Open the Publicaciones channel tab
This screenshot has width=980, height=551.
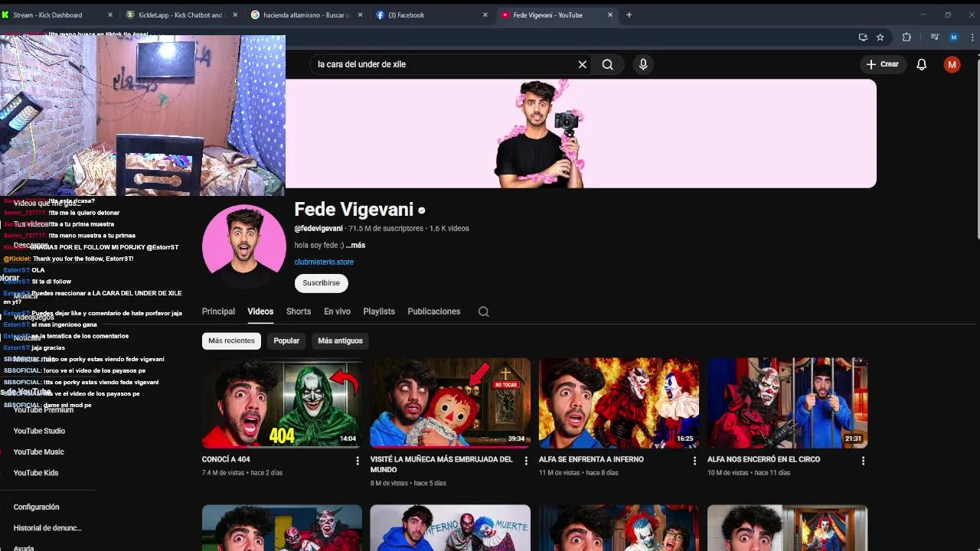[434, 311]
